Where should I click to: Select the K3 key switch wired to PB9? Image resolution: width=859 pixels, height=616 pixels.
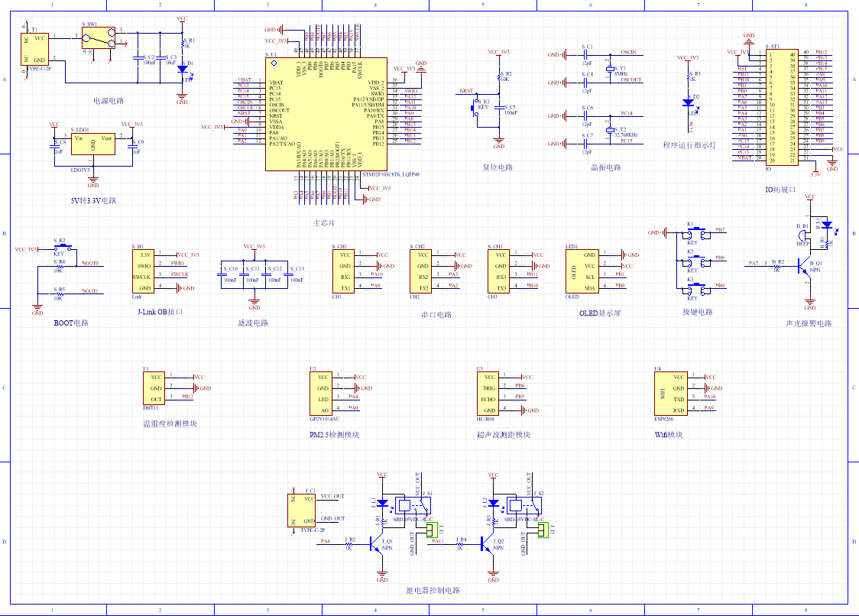695,290
